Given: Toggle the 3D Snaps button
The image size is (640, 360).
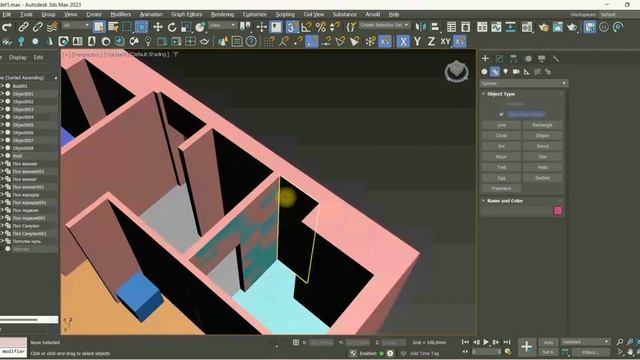Looking at the screenshot, I should (x=291, y=27).
